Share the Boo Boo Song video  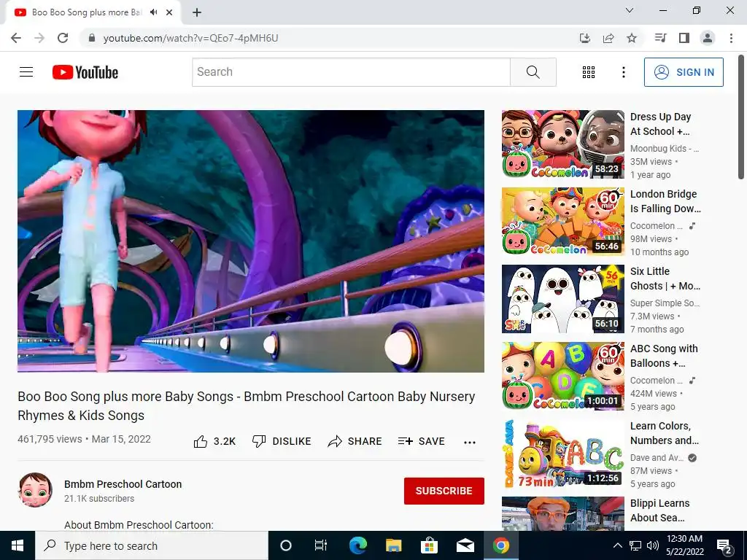click(355, 441)
